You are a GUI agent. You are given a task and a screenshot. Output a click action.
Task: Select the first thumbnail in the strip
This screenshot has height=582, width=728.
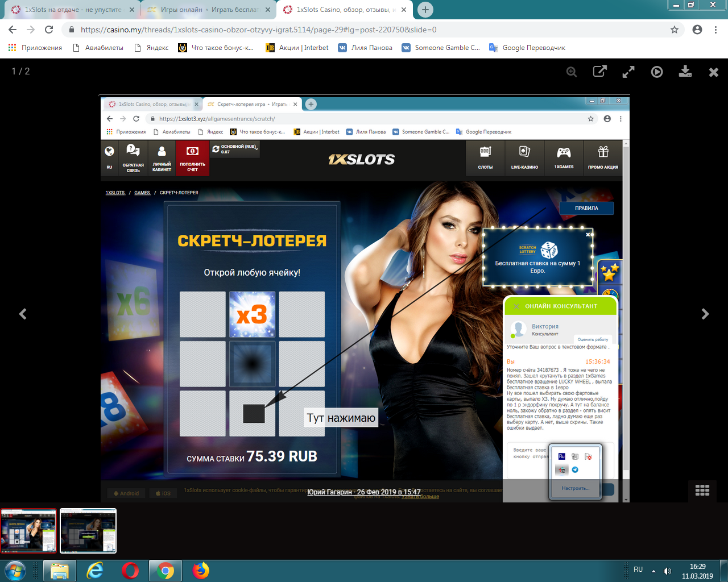click(29, 530)
